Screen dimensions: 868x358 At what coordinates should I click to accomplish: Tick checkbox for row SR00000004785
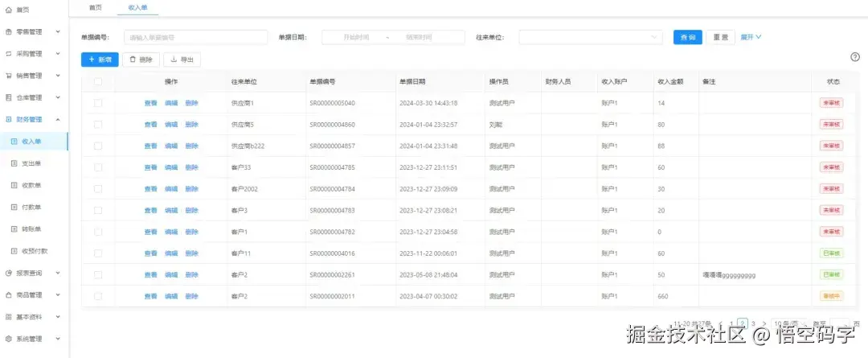click(98, 167)
